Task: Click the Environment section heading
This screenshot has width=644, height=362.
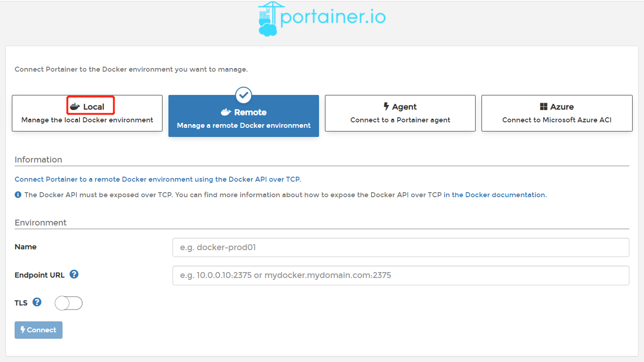Action: tap(41, 223)
